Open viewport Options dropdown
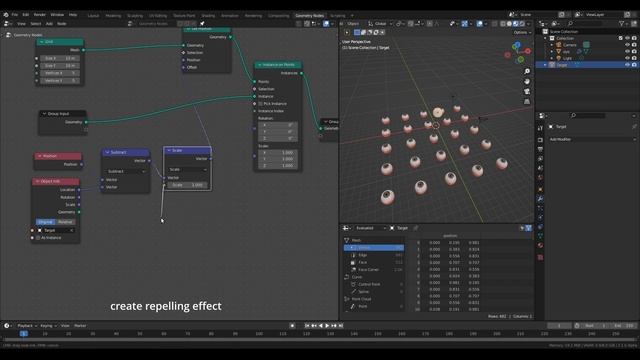Screen dimensions: 640x360 [x=522, y=32]
